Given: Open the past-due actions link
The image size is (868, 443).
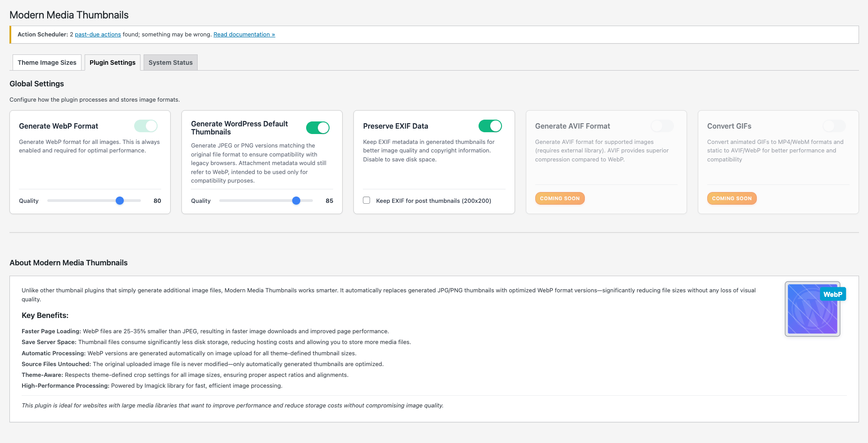Looking at the screenshot, I should tap(98, 35).
